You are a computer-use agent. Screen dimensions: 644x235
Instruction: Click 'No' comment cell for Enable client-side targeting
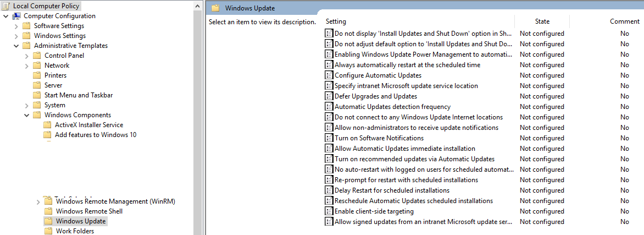(x=625, y=211)
